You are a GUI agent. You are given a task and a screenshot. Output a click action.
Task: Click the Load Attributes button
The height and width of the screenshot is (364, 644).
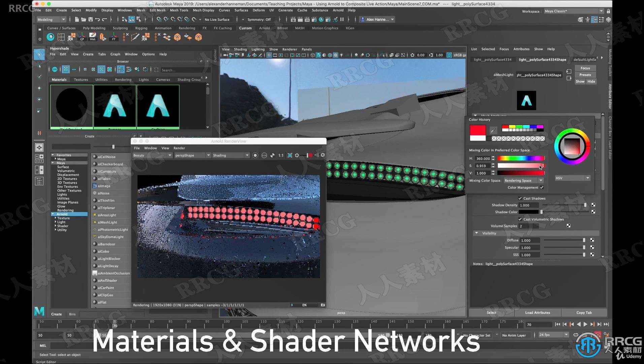click(538, 312)
